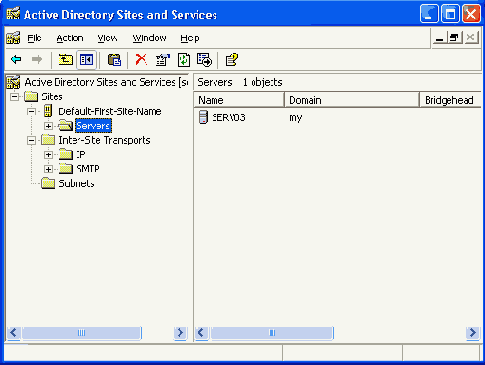Collapse the Default-First-Site-Name node

(31, 111)
